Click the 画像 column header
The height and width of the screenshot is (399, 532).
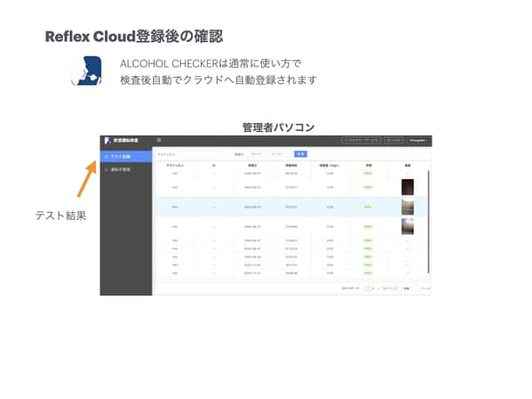pos(407,165)
